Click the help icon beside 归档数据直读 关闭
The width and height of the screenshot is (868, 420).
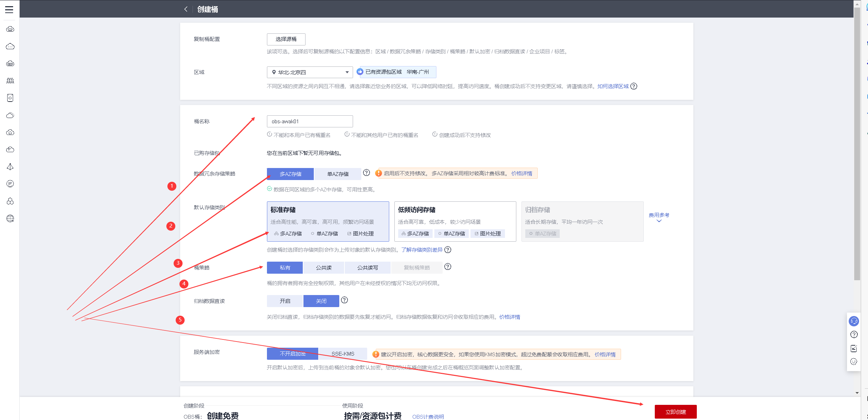pyautogui.click(x=344, y=300)
